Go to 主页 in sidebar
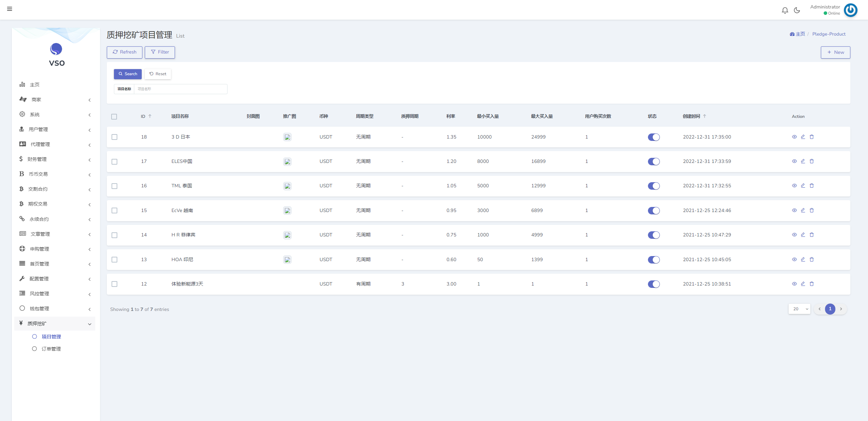The height and width of the screenshot is (421, 868). click(x=35, y=85)
